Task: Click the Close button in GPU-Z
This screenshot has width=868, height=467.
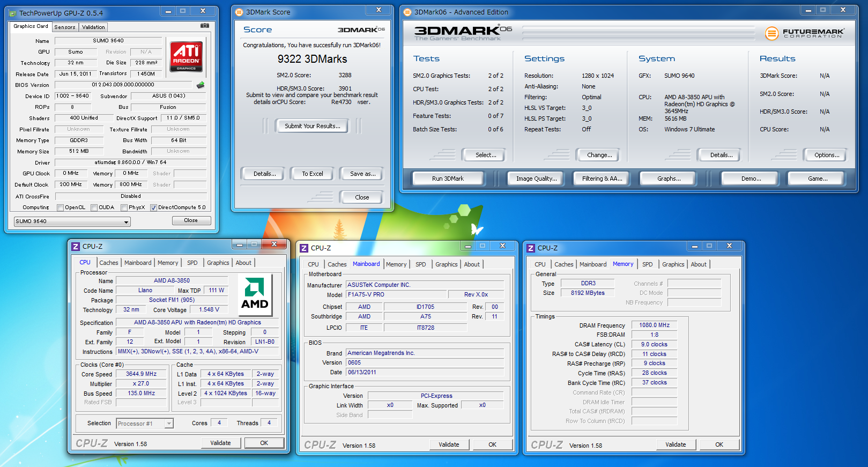Action: click(191, 220)
